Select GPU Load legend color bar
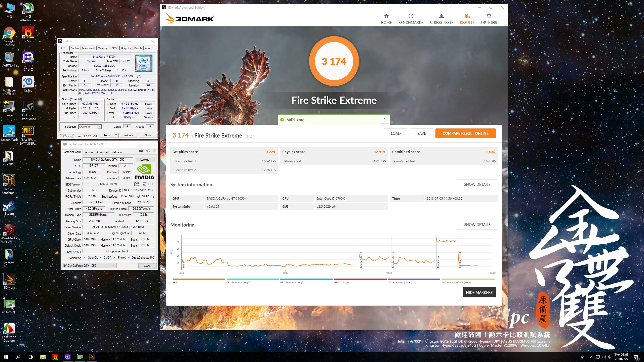 click(x=360, y=279)
